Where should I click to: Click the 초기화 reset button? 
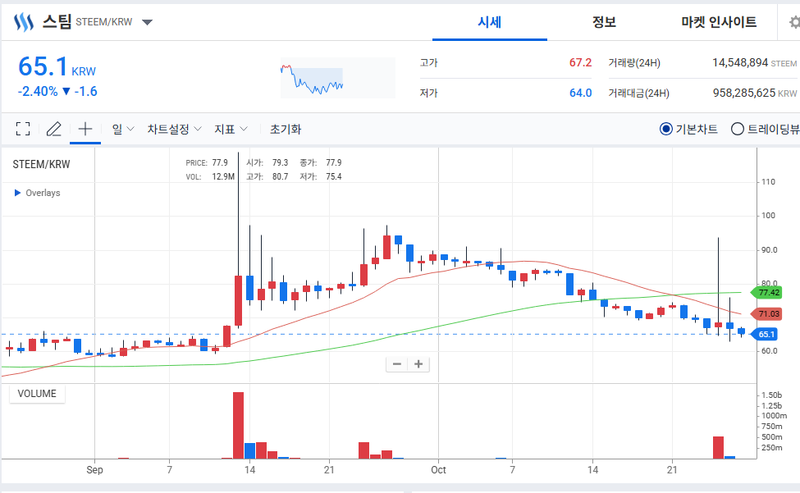(x=285, y=129)
